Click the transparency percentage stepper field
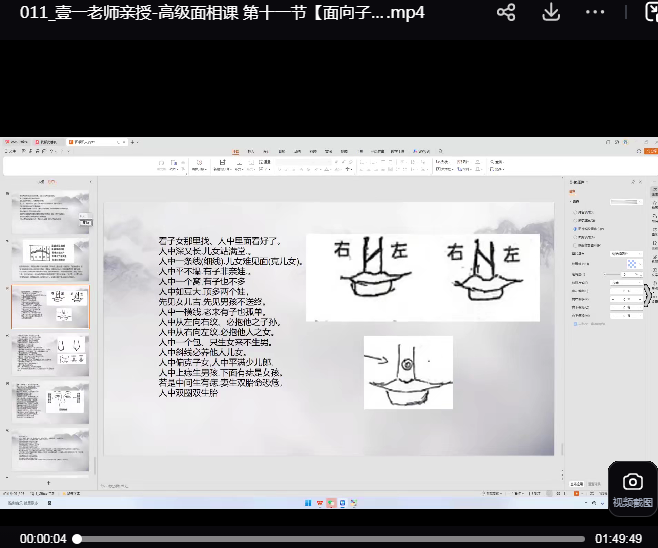The height and width of the screenshot is (548, 658). [x=633, y=274]
